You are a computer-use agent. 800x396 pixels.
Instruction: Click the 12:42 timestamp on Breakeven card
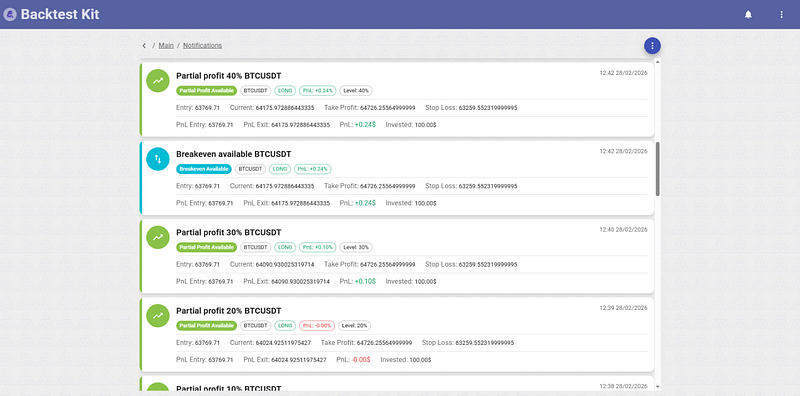tap(623, 151)
